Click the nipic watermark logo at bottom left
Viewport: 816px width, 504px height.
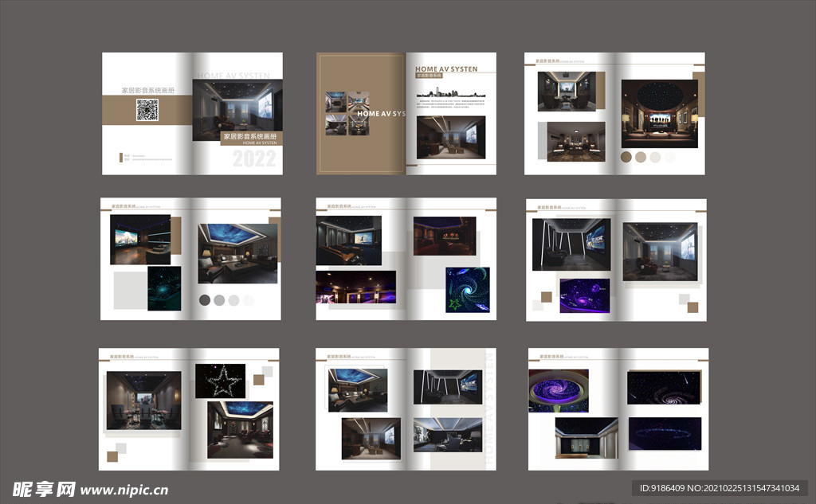[44, 489]
